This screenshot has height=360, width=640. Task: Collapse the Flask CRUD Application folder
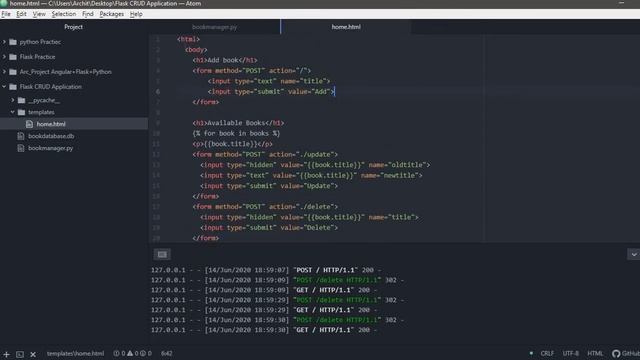pyautogui.click(x=4, y=87)
